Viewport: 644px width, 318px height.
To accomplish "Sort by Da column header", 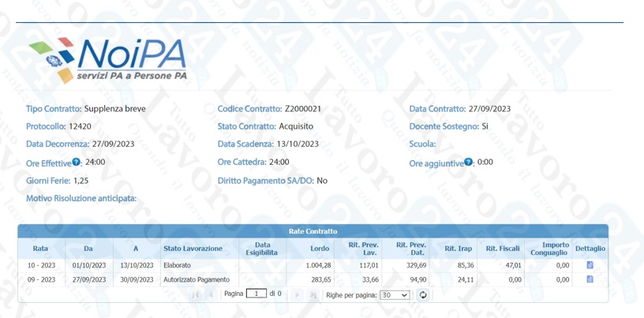I will [88, 249].
